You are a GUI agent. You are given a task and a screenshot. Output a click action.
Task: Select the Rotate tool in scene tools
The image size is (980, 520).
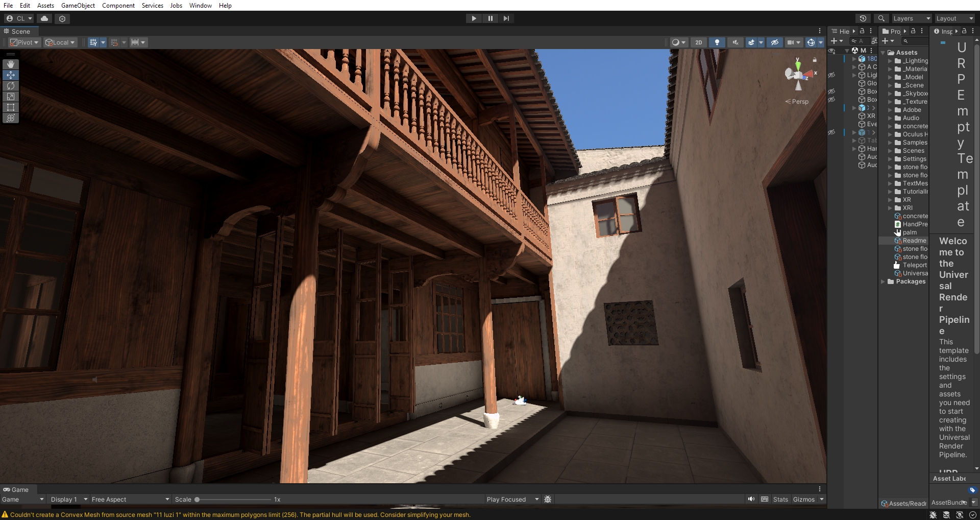pos(11,86)
